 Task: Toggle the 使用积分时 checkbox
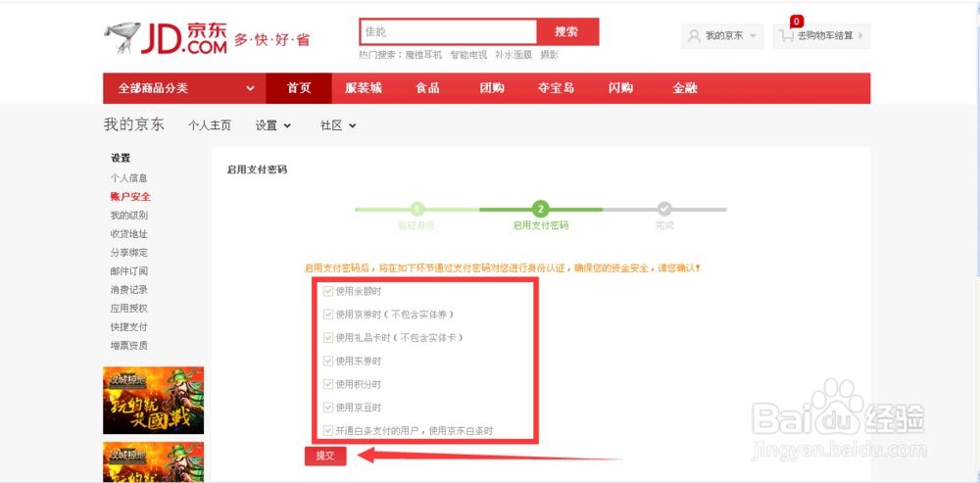(x=328, y=384)
